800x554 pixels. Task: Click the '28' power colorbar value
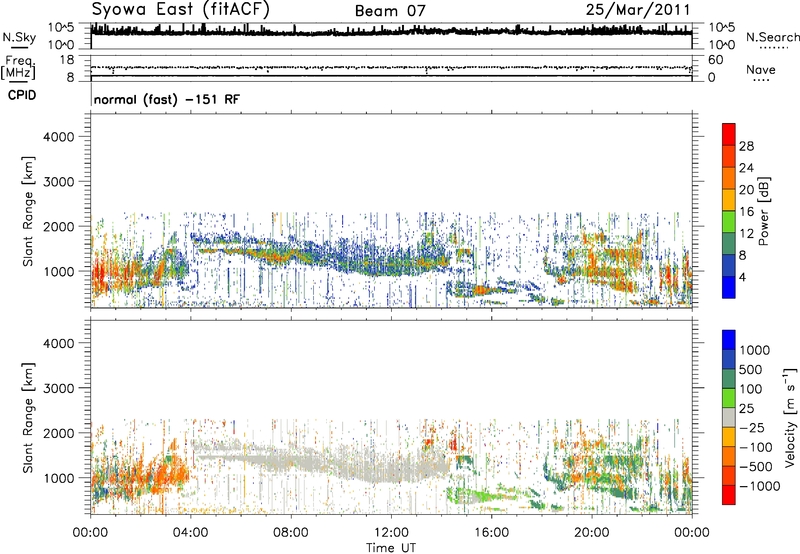(x=746, y=146)
